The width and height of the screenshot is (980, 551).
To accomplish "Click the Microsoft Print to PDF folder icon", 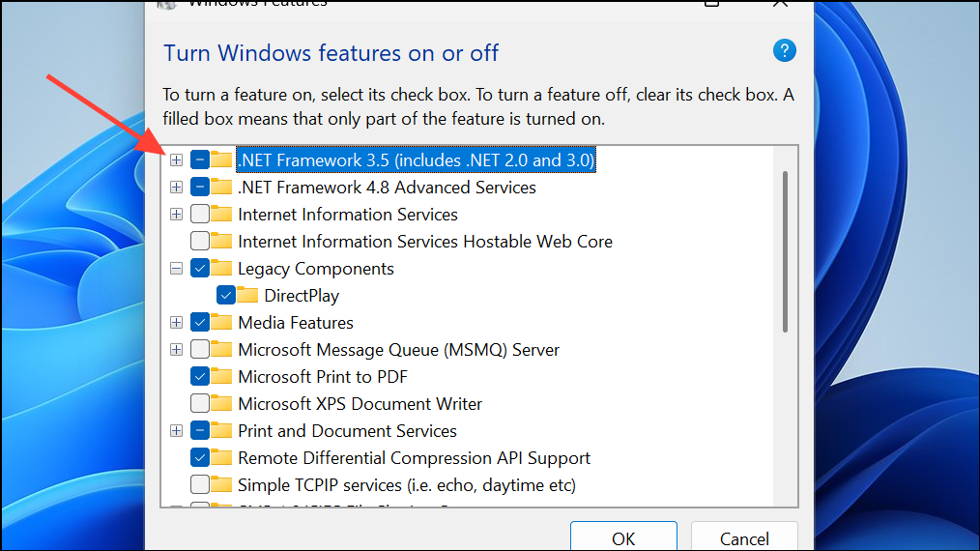I will point(222,377).
